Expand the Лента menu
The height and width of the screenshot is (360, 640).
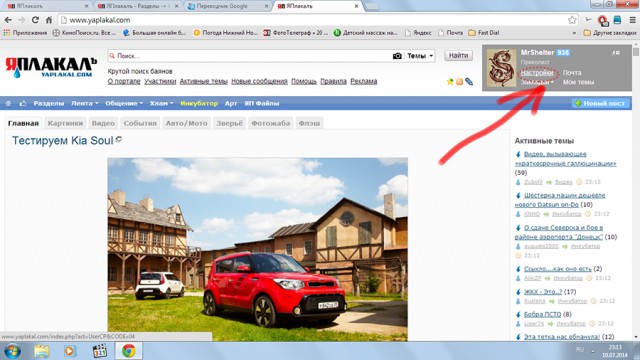tap(84, 103)
